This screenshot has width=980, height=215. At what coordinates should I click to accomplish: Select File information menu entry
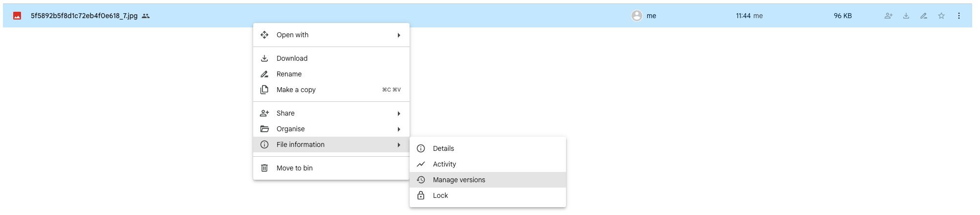click(x=331, y=144)
